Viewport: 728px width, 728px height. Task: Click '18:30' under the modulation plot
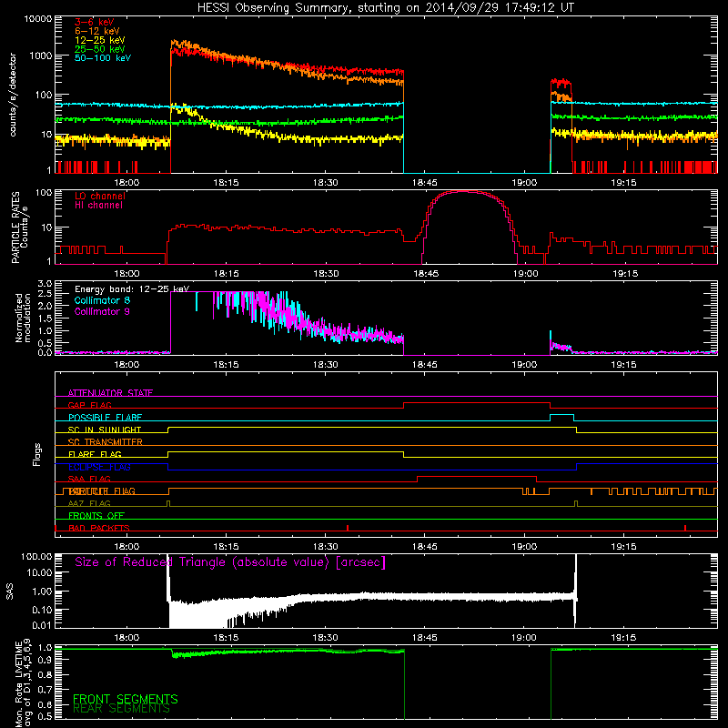[326, 365]
